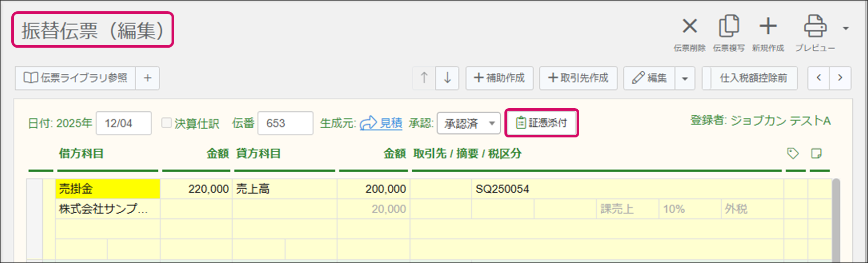Move row down with down arrow
The width and height of the screenshot is (868, 263).
click(447, 78)
